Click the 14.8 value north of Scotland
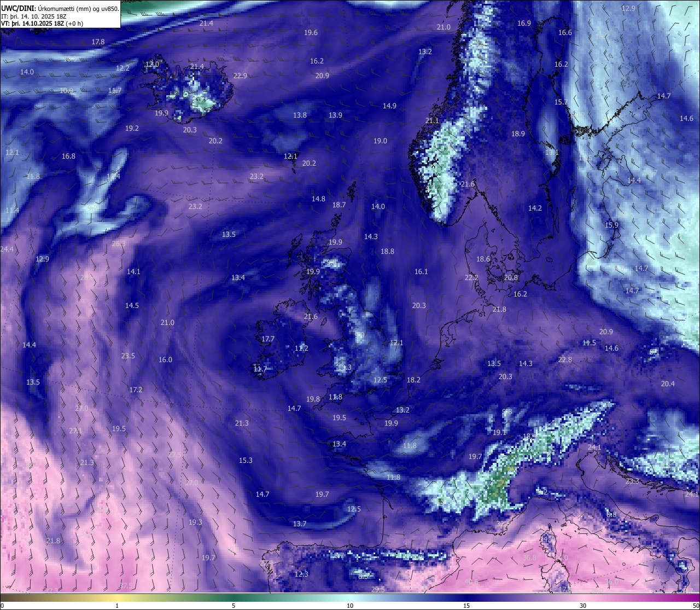700x610 pixels. (318, 199)
